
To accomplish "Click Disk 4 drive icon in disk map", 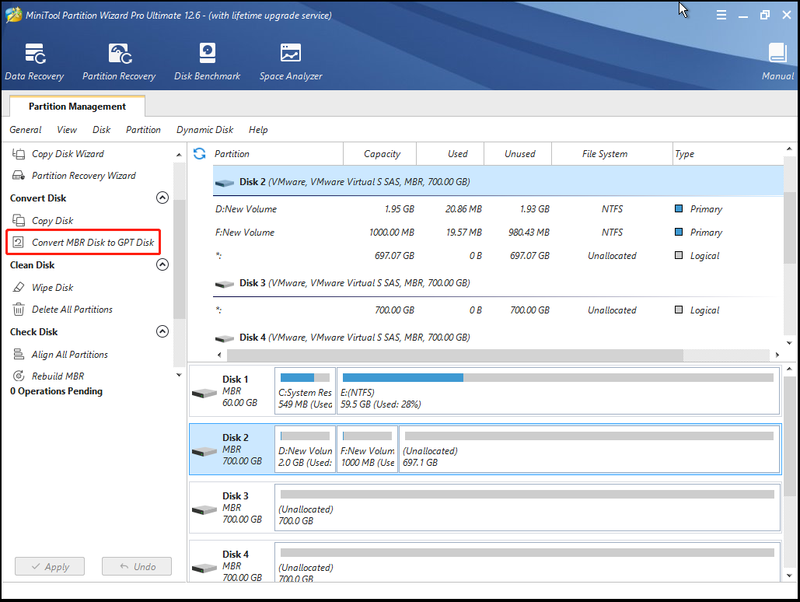I will click(x=205, y=567).
